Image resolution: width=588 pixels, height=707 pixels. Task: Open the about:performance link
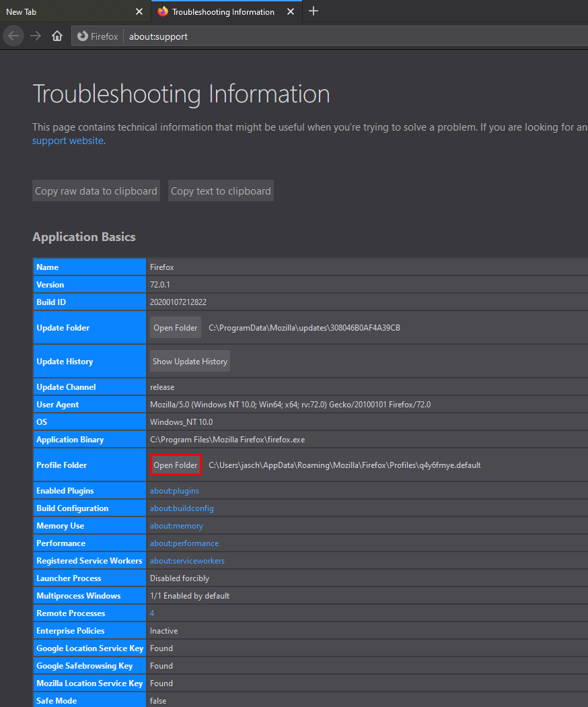(184, 543)
